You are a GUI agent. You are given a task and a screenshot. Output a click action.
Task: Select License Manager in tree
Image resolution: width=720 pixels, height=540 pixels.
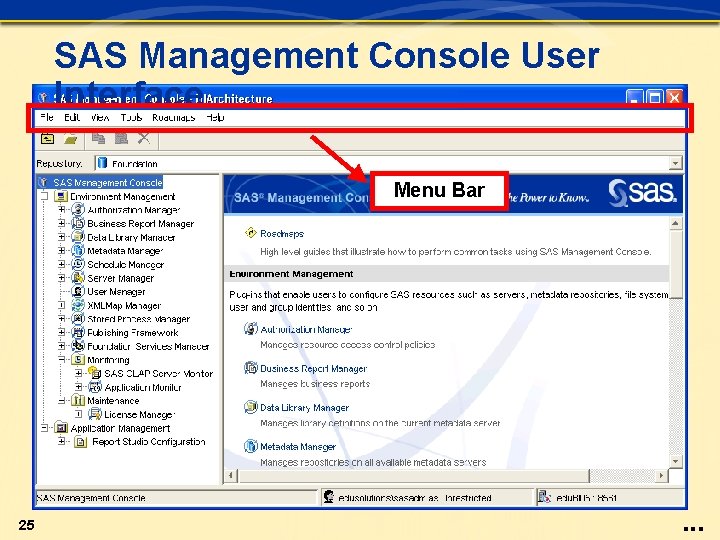140,414
